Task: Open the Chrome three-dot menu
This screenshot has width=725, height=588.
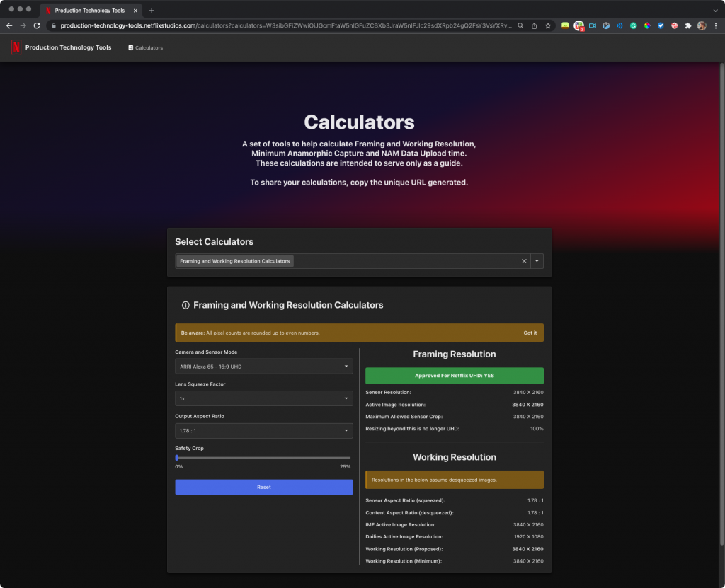Action: [716, 26]
